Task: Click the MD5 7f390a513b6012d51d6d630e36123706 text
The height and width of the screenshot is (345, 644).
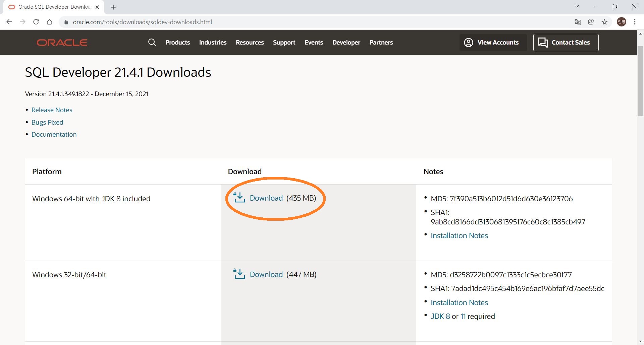Action: [501, 199]
